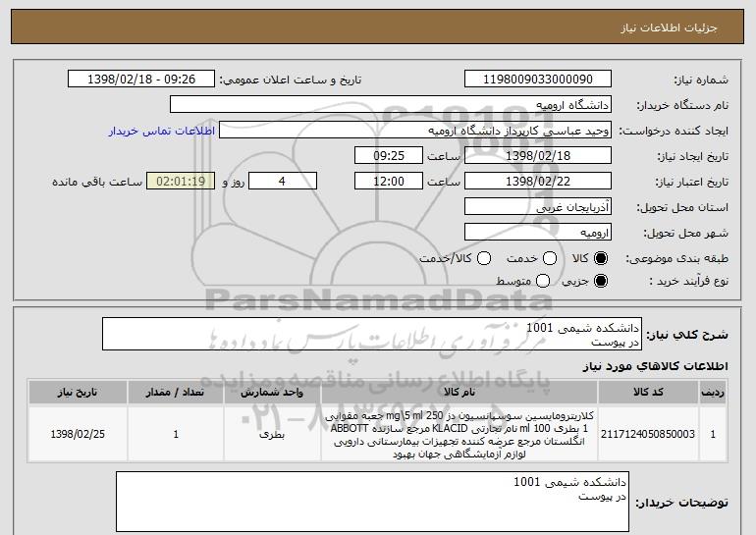Click the KLACID product name cell
The width and height of the screenshot is (756, 535).
point(459,434)
